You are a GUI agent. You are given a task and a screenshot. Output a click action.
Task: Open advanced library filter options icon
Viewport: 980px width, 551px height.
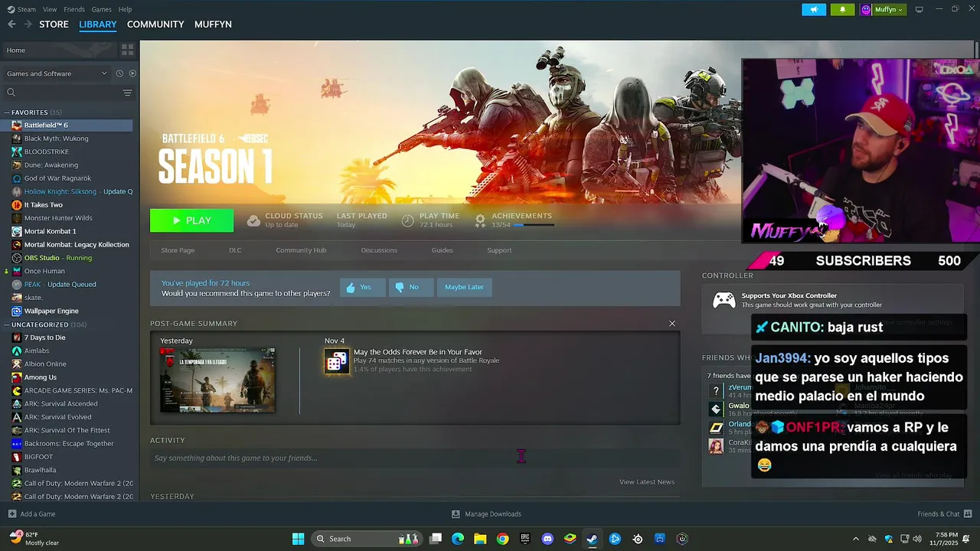tap(127, 93)
